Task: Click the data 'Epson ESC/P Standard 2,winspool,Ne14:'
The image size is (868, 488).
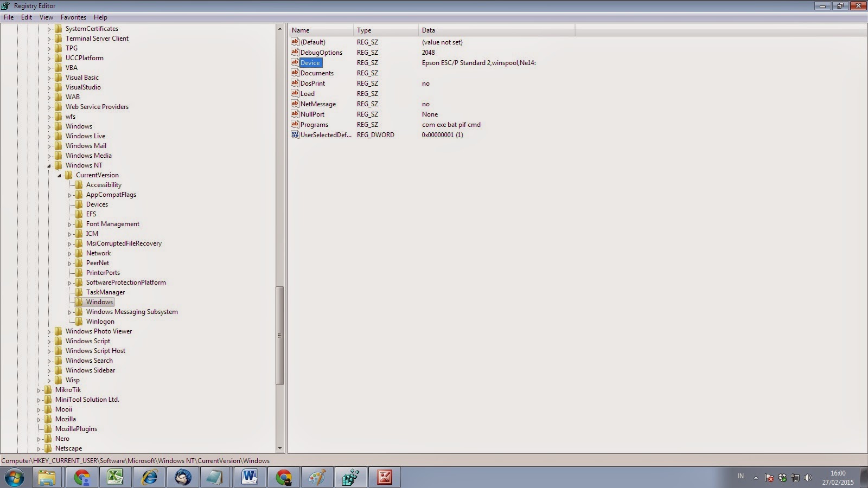Action: pyautogui.click(x=479, y=63)
